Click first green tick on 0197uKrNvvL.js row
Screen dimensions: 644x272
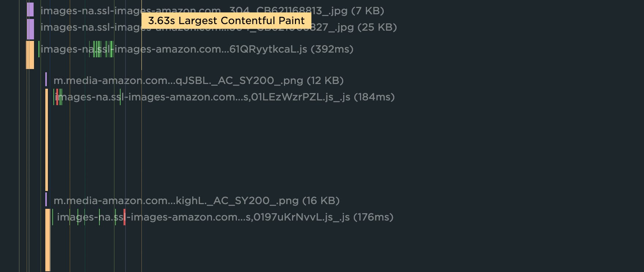[53, 217]
